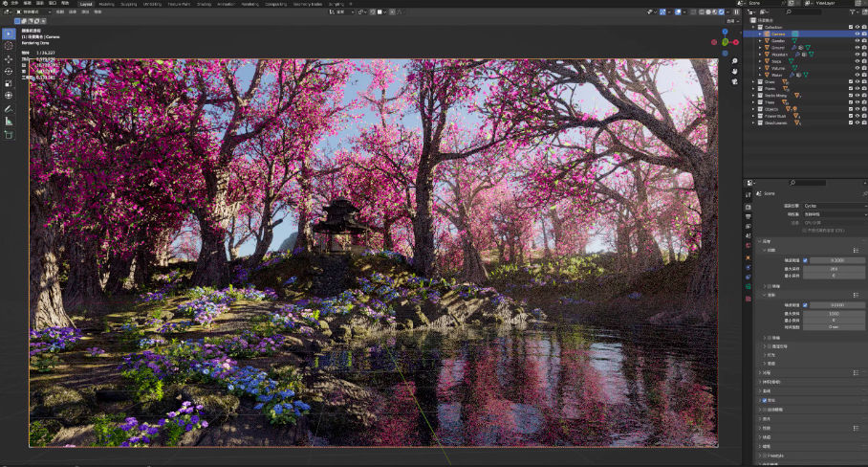
Task: Click the viewport zoom magnifier icon
Action: pyautogui.click(x=733, y=59)
